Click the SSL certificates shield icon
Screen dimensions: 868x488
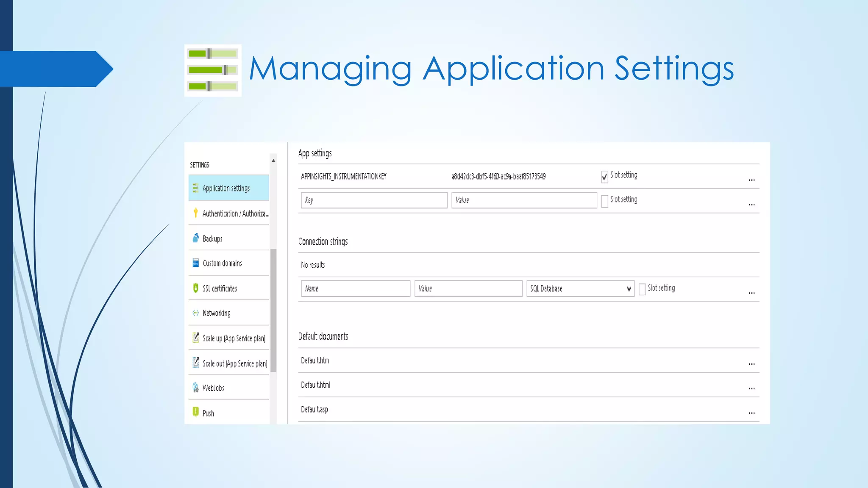195,288
